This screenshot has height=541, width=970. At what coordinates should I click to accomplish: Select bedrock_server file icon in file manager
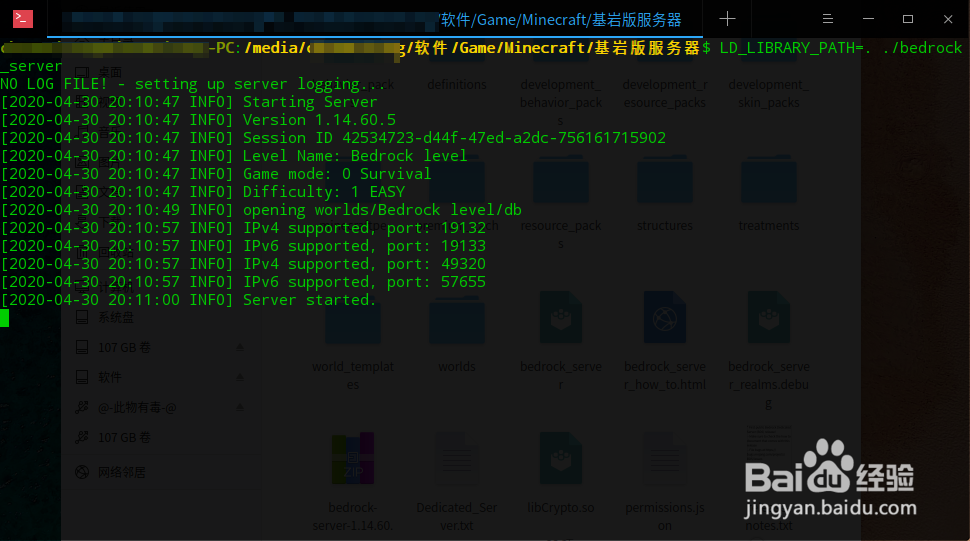(x=560, y=318)
